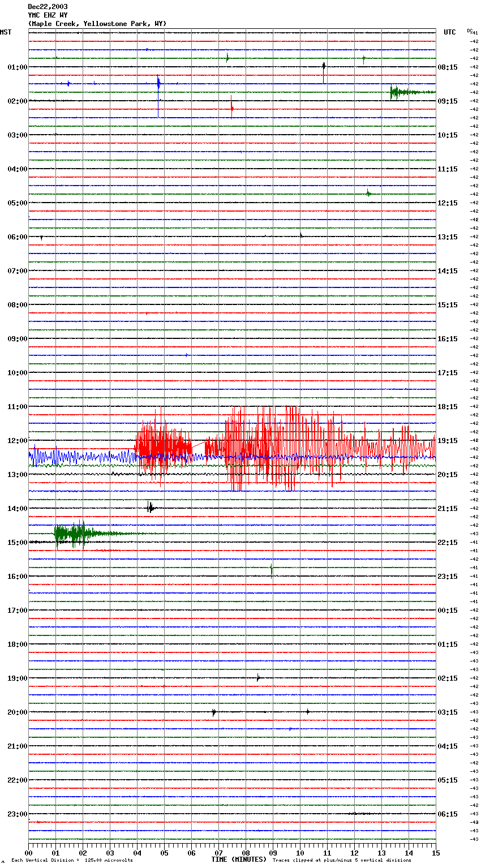
Task: Click the MST time label "20:00"
Action: coord(18,712)
